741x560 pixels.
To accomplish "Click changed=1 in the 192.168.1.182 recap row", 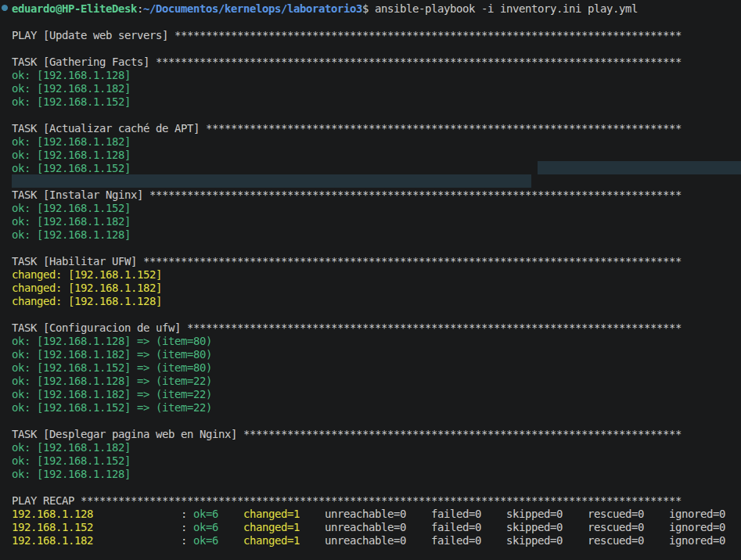I will coord(272,540).
